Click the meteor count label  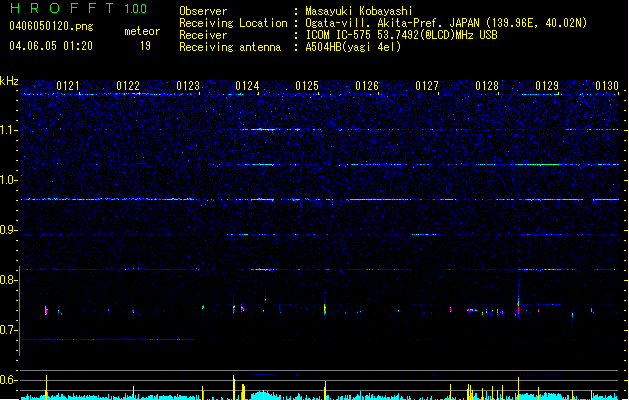[142, 31]
